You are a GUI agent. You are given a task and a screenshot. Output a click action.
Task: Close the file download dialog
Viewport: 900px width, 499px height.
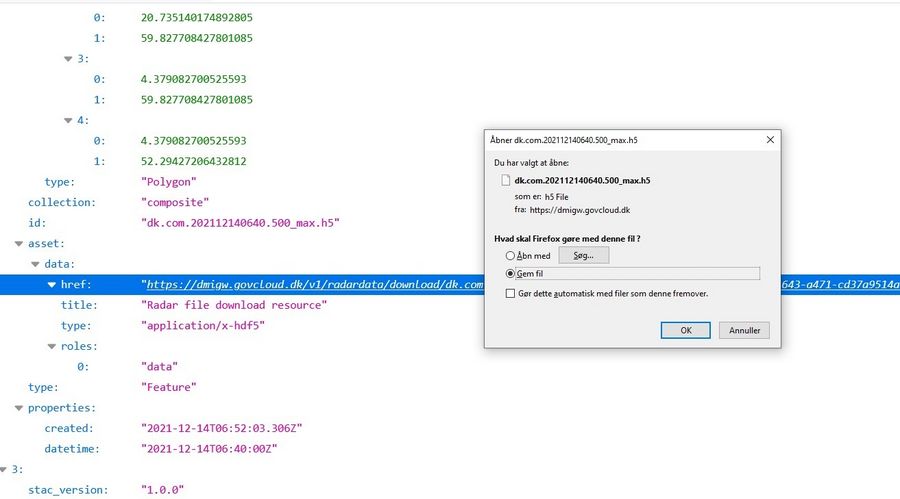769,140
